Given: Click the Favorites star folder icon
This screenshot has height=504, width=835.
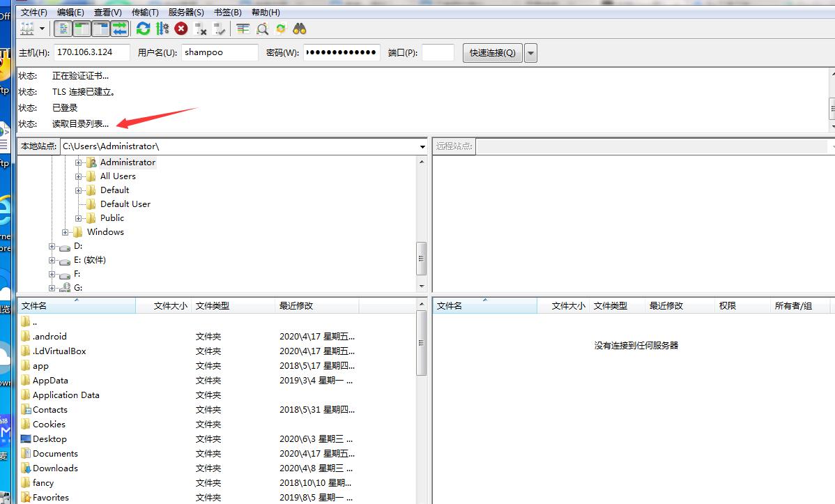Looking at the screenshot, I should coord(26,498).
